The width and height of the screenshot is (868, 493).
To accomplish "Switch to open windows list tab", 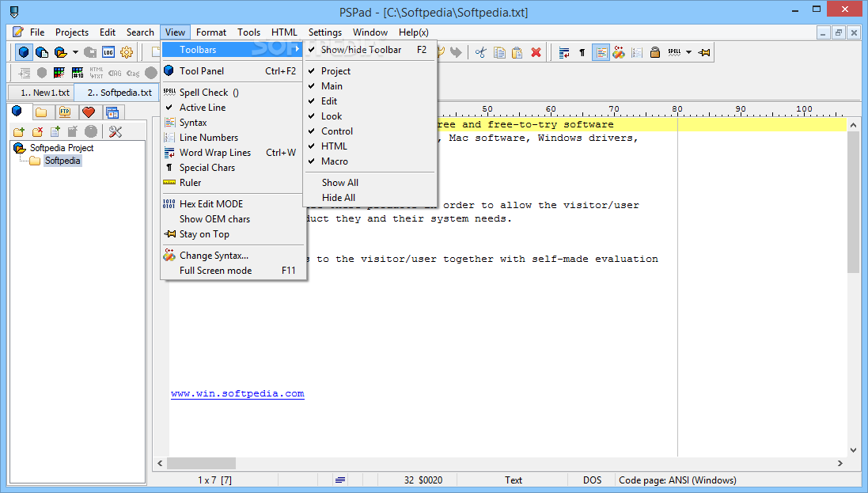I will tap(112, 112).
